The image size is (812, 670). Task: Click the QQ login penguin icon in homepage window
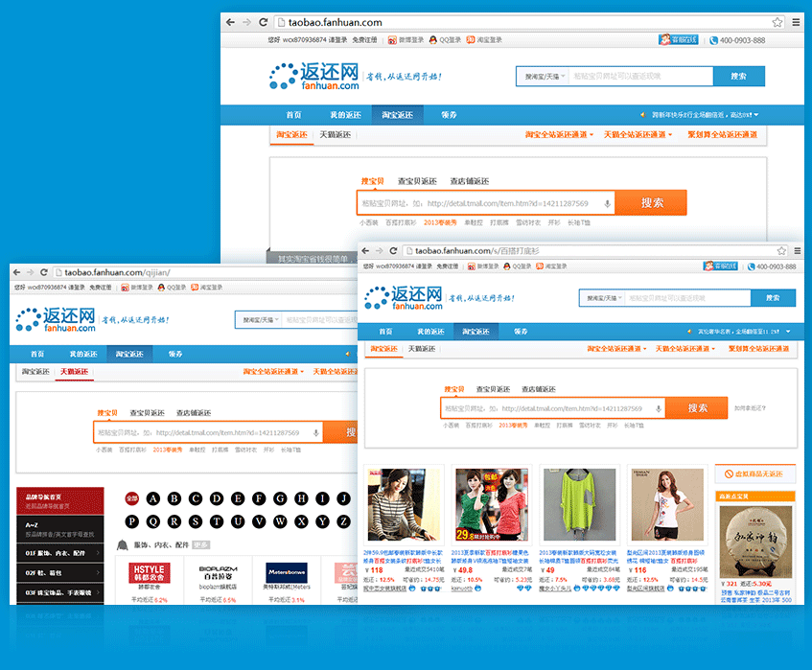433,40
